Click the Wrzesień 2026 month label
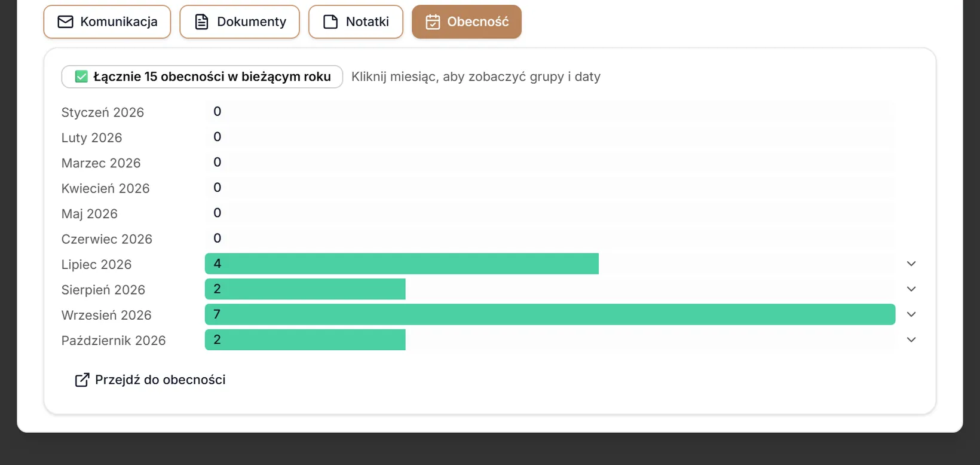Viewport: 980px width, 465px height. click(x=106, y=315)
